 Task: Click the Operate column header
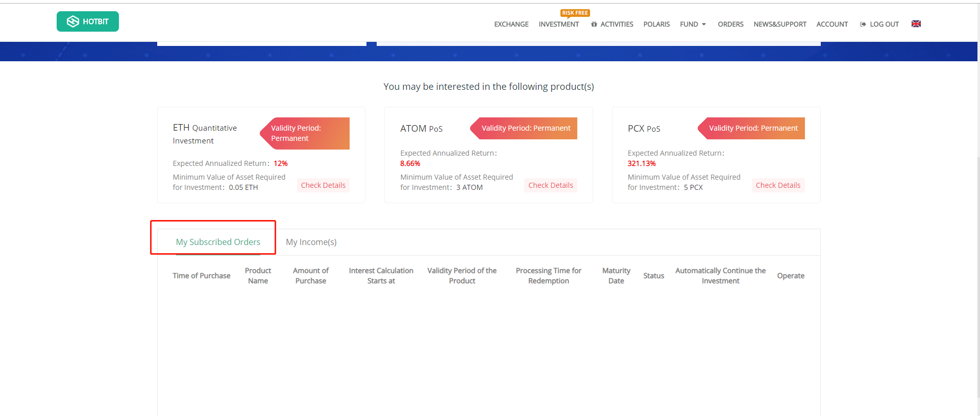(791, 276)
